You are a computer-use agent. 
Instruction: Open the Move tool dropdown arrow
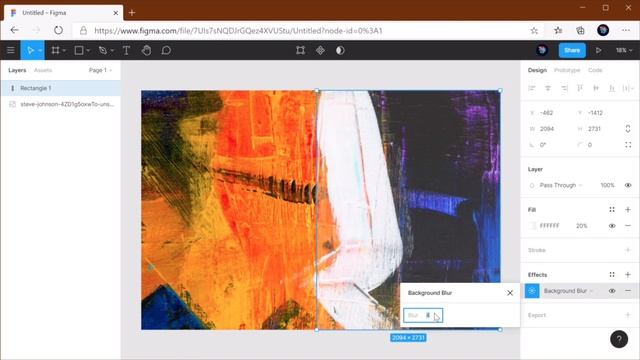click(40, 51)
